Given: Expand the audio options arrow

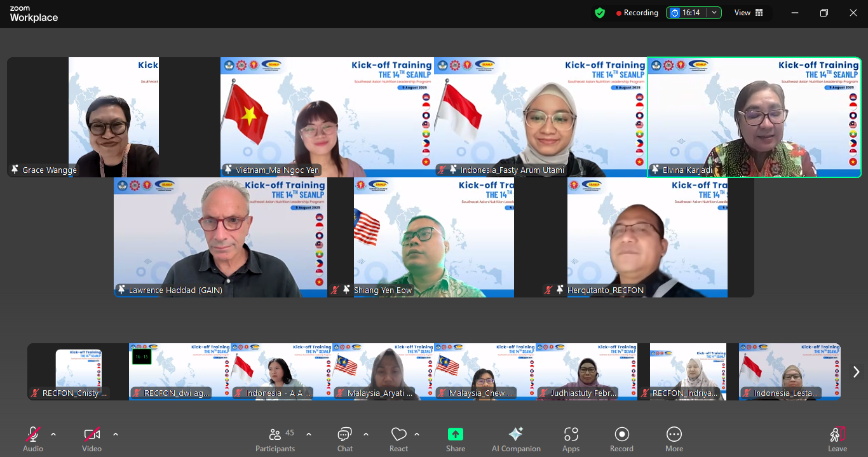Looking at the screenshot, I should tap(53, 434).
